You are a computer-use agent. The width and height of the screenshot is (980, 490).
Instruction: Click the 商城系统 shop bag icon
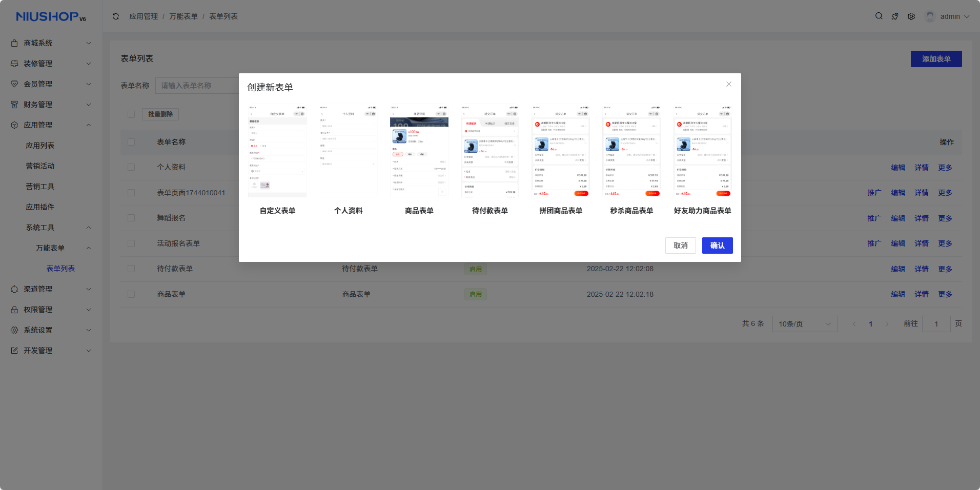(x=14, y=43)
